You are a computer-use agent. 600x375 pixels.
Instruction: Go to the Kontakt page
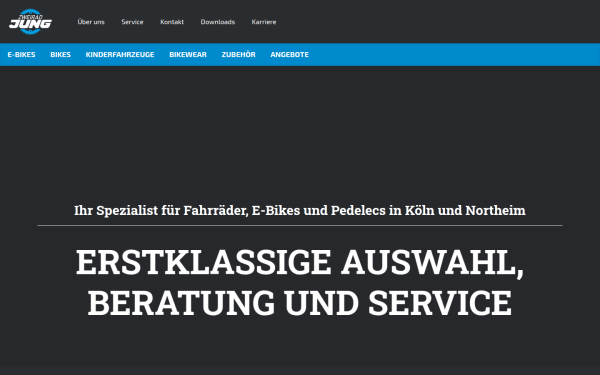[172, 22]
